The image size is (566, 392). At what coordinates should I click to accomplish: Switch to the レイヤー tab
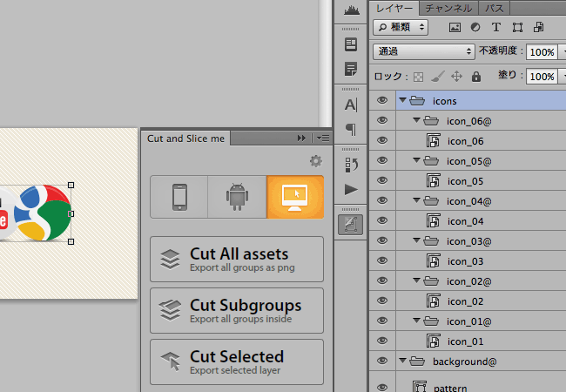pos(394,9)
